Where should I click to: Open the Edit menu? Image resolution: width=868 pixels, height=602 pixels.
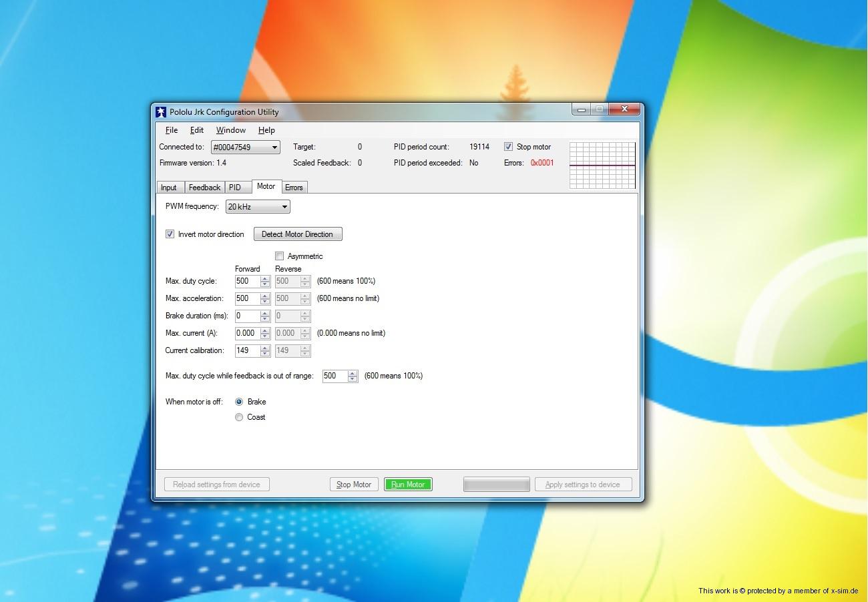[x=196, y=130]
